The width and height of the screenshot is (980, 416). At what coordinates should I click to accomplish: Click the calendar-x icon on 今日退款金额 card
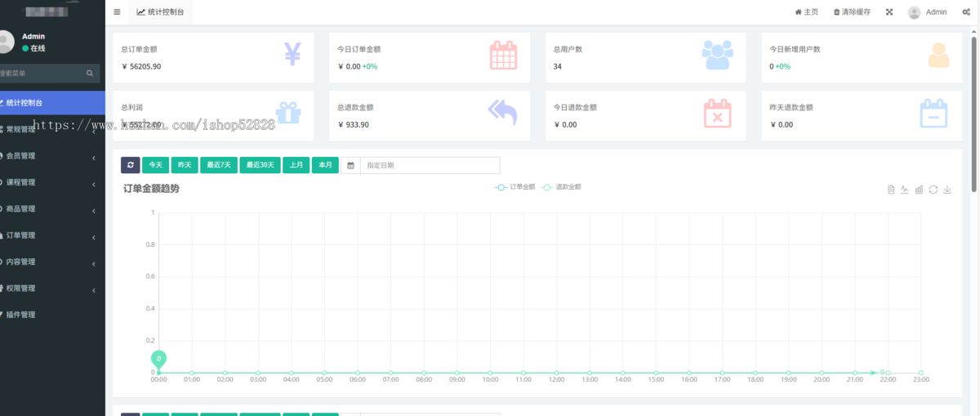[718, 114]
